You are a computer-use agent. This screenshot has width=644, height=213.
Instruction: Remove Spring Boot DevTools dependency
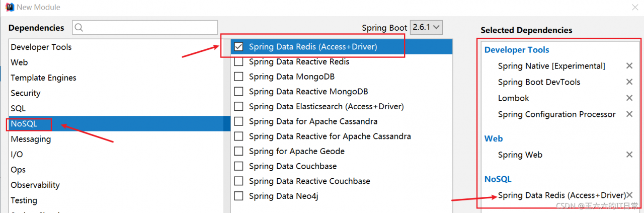pos(629,82)
